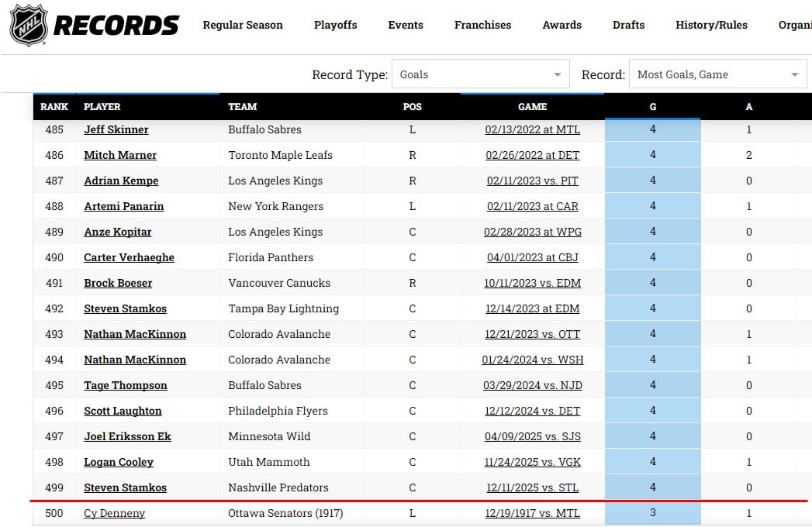The image size is (812, 527).
Task: Open Tage Thompson player link
Action: pyautogui.click(x=126, y=385)
